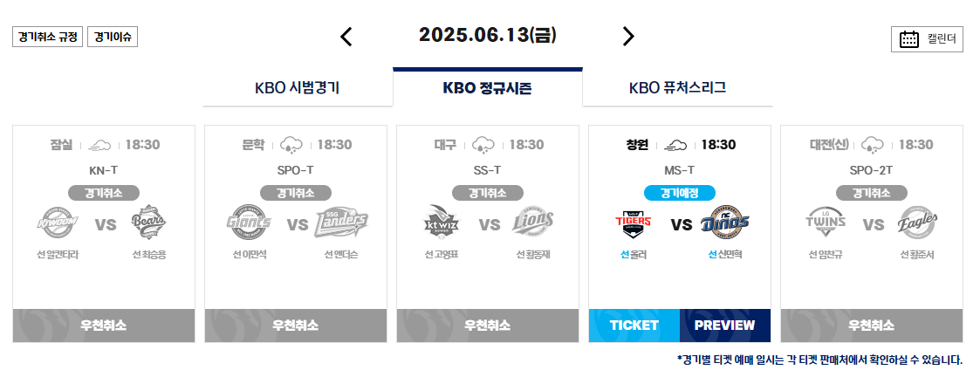Click the rain weather icon for 문학
980x384 pixels.
click(x=291, y=145)
